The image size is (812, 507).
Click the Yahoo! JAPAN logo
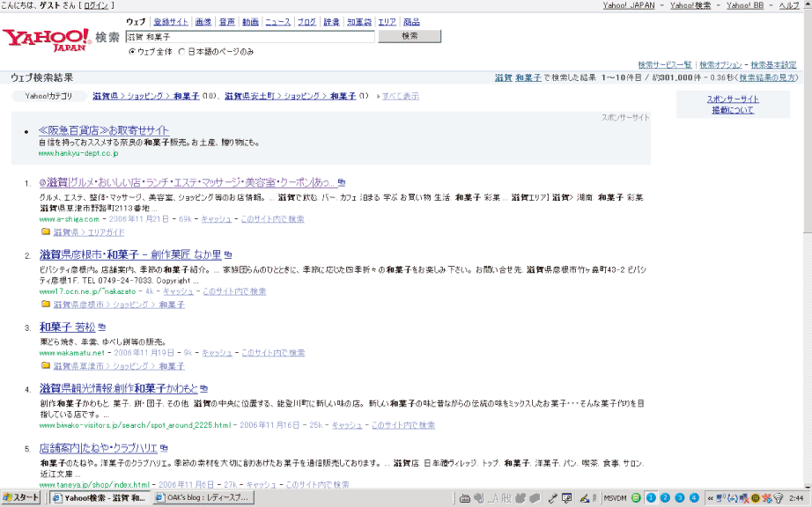point(47,40)
